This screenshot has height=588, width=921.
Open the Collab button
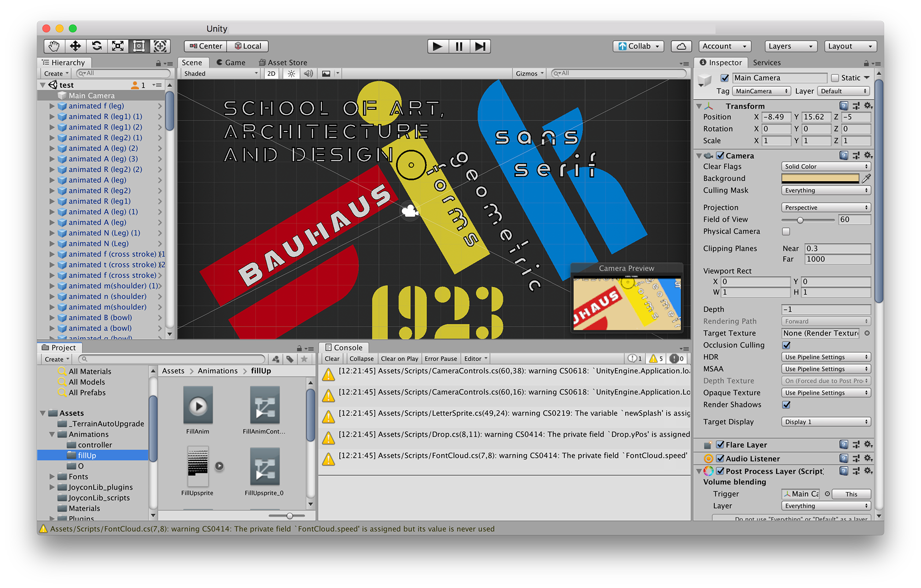pyautogui.click(x=639, y=47)
